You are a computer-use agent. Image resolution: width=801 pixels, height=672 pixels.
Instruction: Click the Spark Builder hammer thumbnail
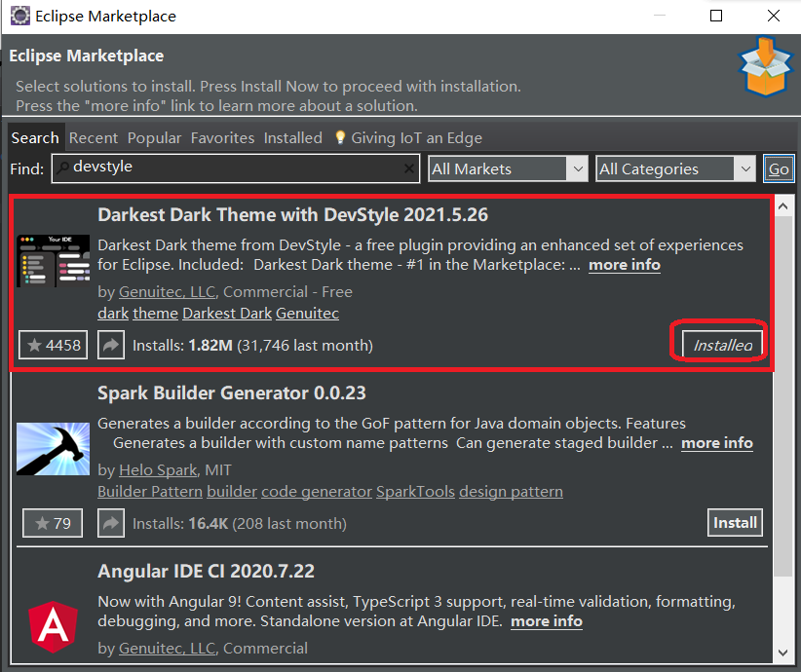[x=53, y=449]
